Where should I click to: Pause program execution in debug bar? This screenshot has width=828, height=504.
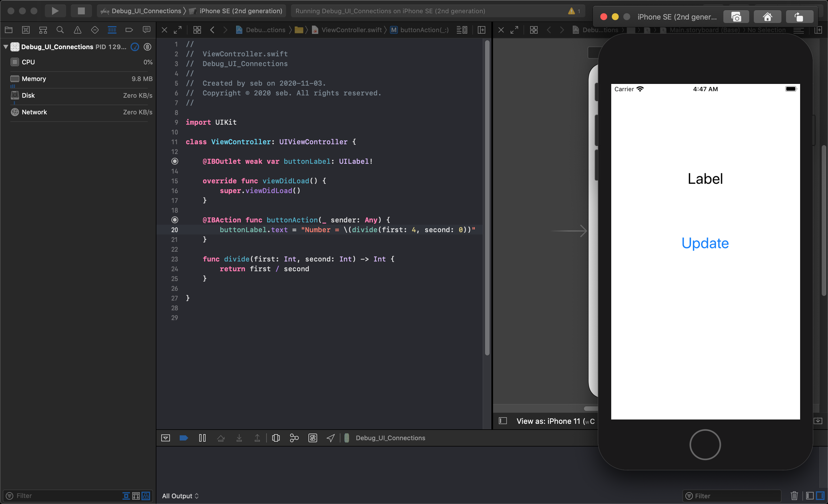[202, 438]
